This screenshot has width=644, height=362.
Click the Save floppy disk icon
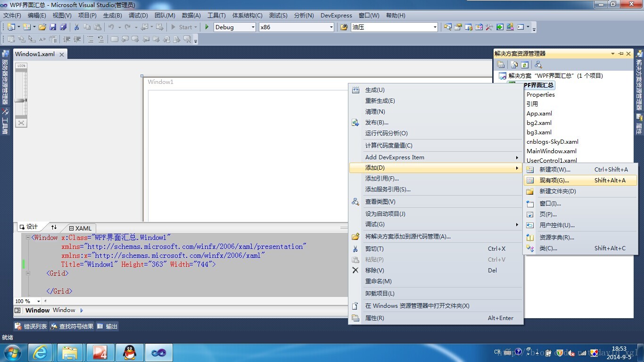pos(53,27)
